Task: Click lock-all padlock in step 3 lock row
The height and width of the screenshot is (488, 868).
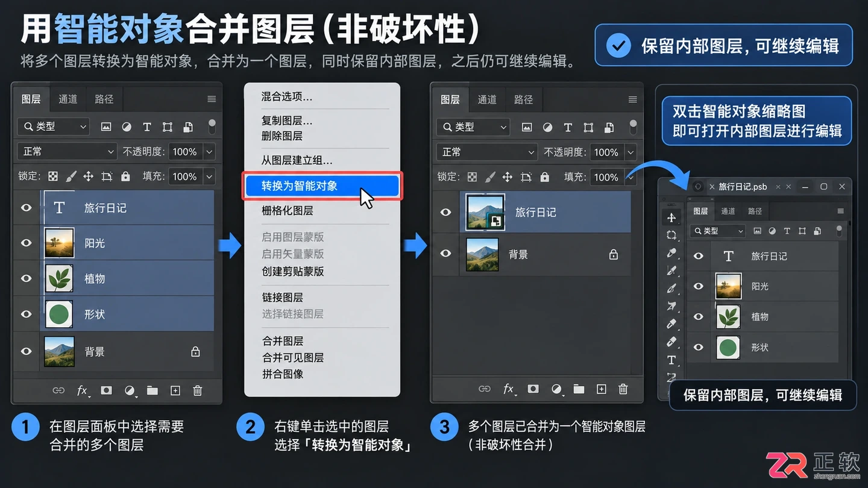Action: tap(544, 177)
